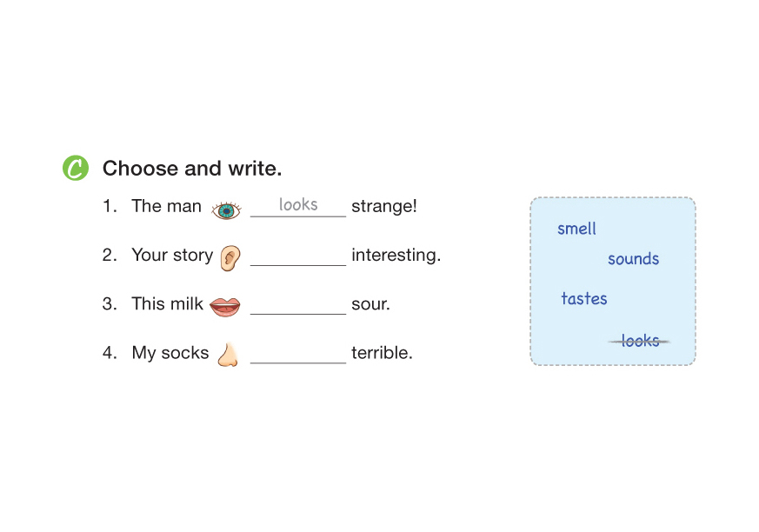Select the phrase "Your story"
The height and width of the screenshot is (532, 759).
tap(172, 256)
